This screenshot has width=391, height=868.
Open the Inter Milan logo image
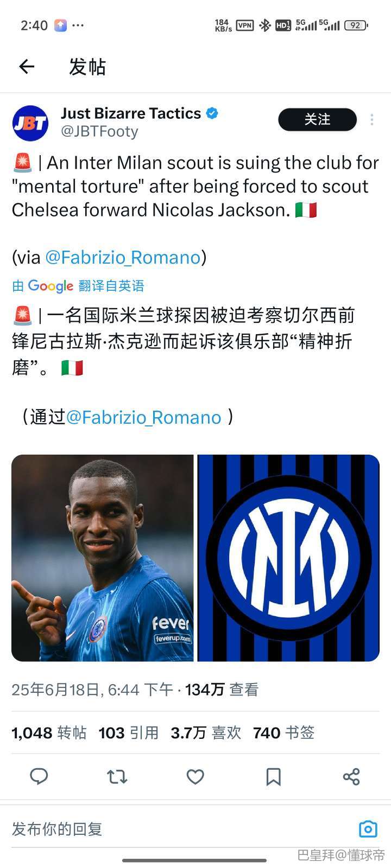coord(288,558)
